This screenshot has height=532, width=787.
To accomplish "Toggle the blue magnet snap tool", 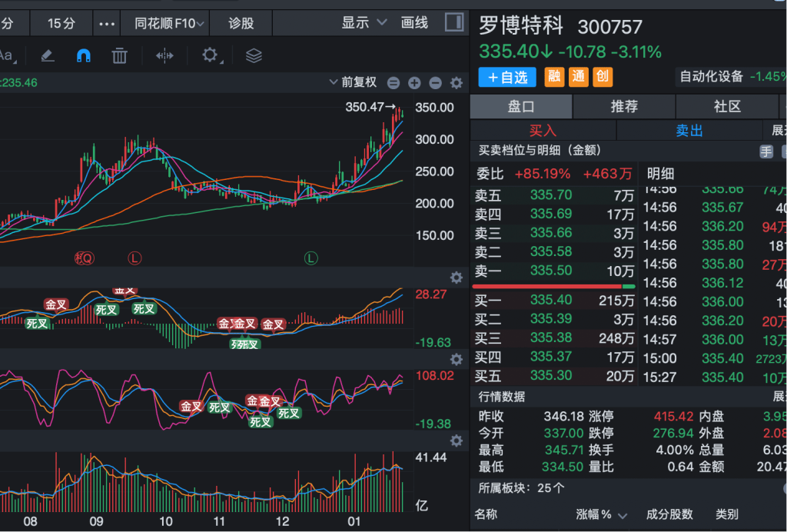I will 83,55.
